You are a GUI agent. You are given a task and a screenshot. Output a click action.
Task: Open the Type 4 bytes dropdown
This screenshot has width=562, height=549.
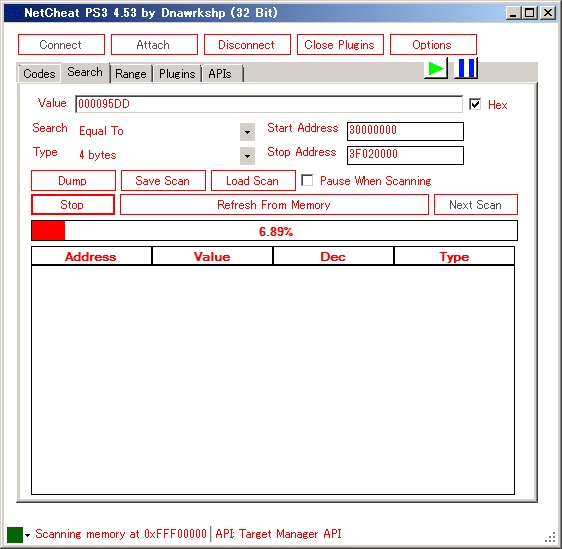pos(247,156)
